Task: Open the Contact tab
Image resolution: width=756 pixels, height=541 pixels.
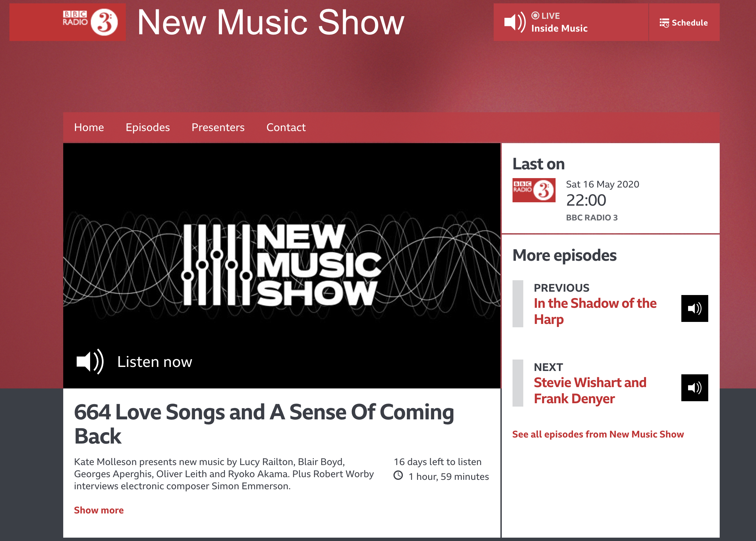Action: (x=286, y=127)
